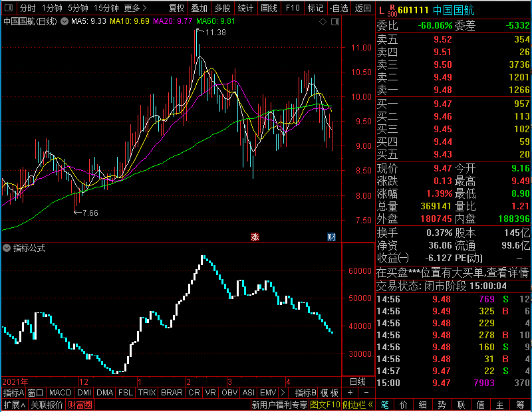Click the plus zoom button beside 模板
The width and height of the screenshot is (532, 412).
tap(350, 393)
